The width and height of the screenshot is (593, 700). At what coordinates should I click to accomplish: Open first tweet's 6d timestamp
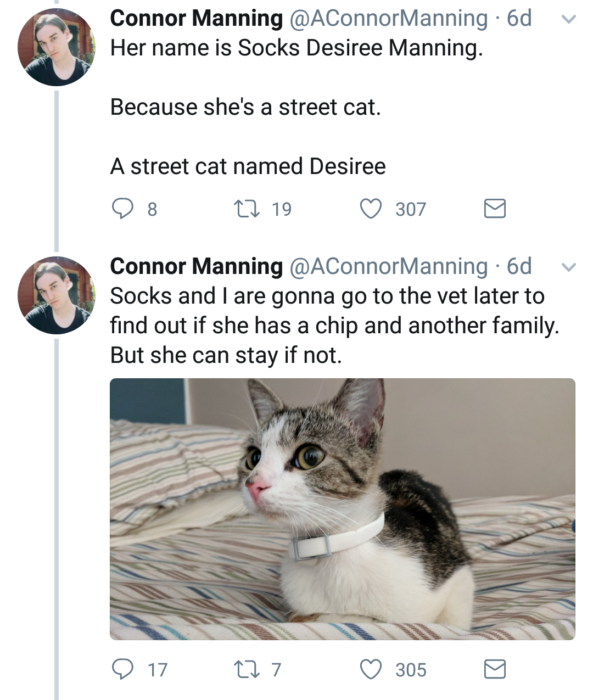click(519, 19)
